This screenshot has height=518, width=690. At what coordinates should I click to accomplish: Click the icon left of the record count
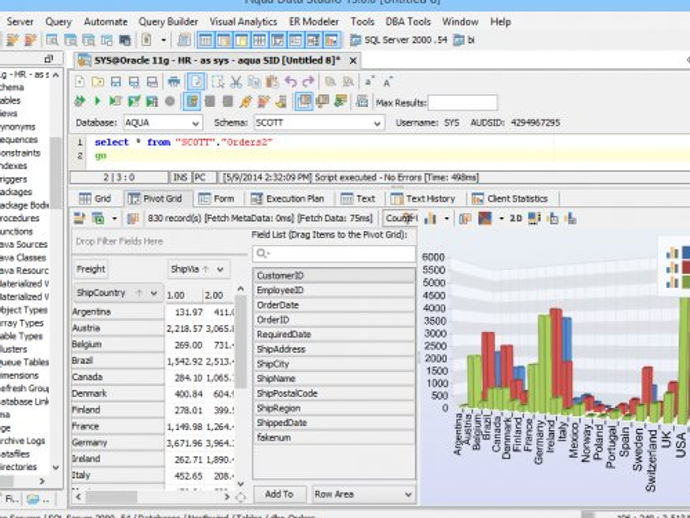(x=133, y=218)
